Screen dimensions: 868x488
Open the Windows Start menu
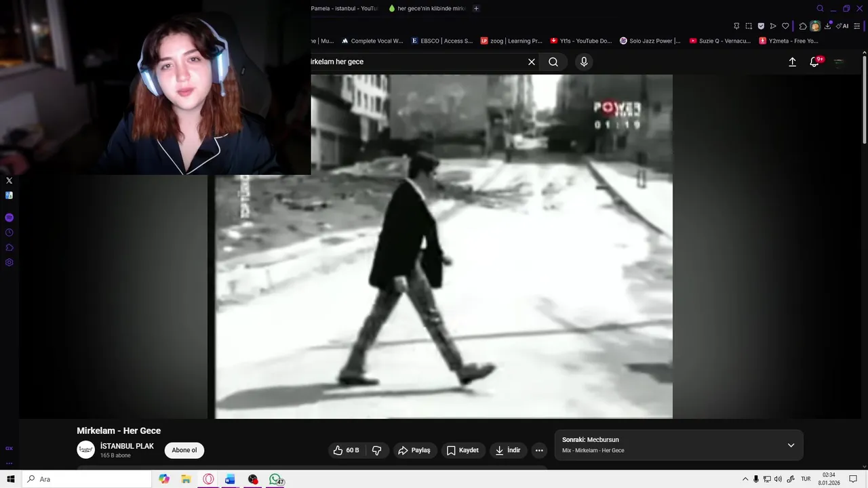pos(11,479)
